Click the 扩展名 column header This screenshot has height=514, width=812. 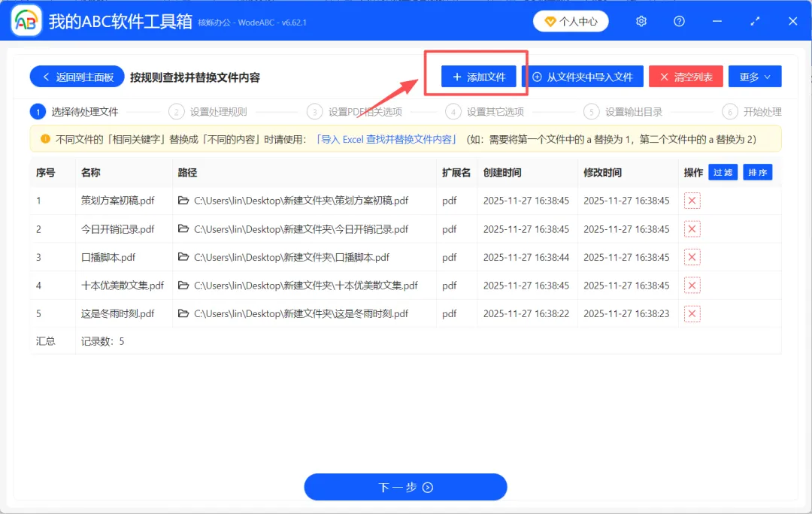(x=456, y=172)
